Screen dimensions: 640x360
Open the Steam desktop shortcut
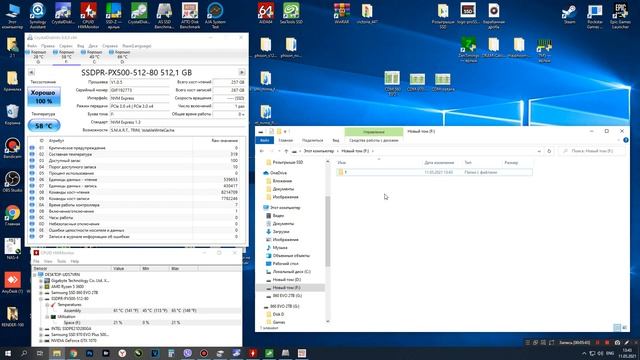[569, 13]
